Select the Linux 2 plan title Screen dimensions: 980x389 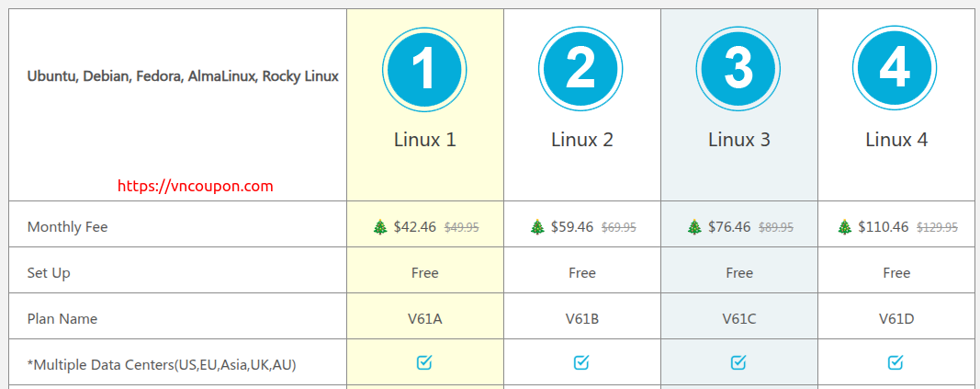(x=581, y=140)
